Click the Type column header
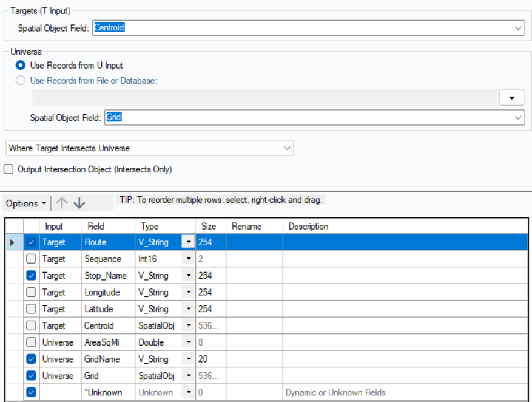The width and height of the screenshot is (532, 402). click(x=165, y=226)
